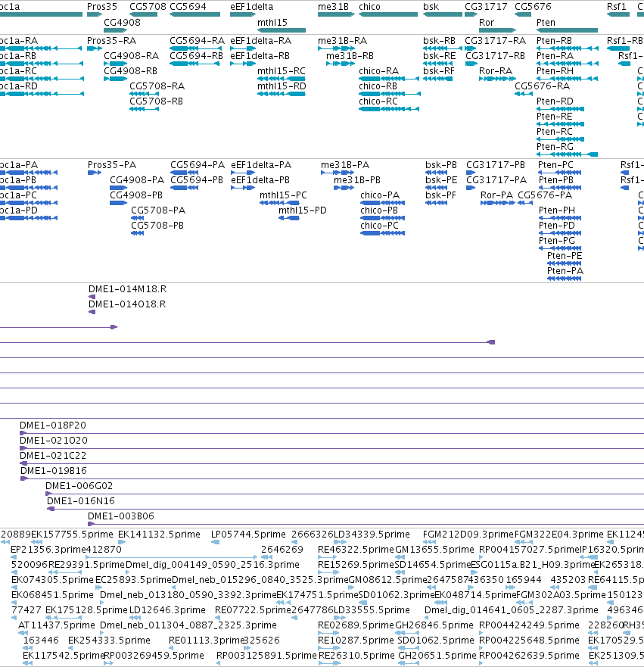Click the CG5708-RA transcript label
Image resolution: width=644 pixels, height=667 pixels.
pos(157,86)
